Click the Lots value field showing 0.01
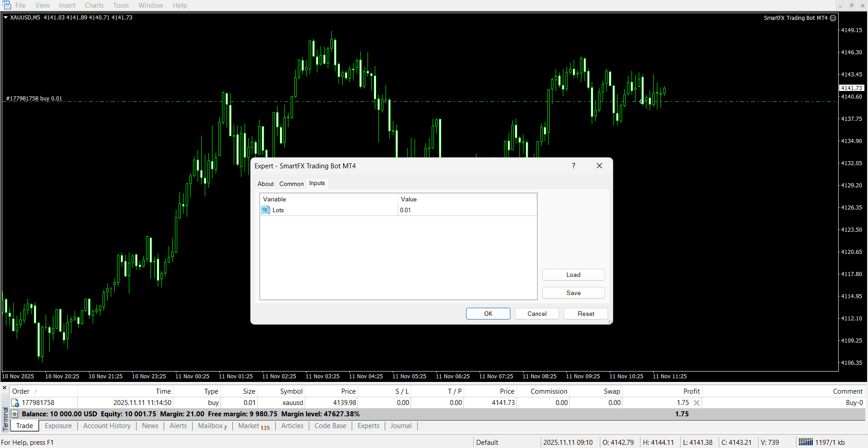This screenshot has height=448, width=868. (x=466, y=210)
